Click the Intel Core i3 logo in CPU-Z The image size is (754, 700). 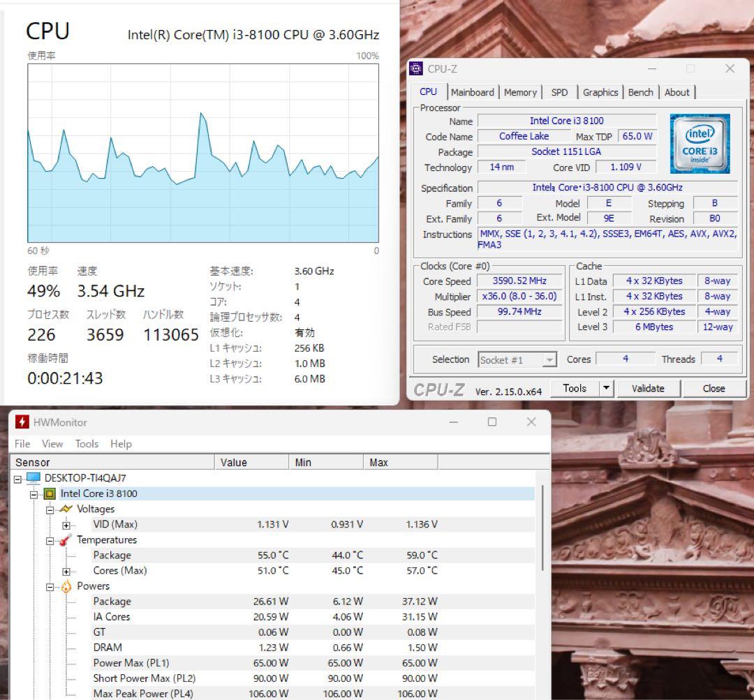coord(700,143)
